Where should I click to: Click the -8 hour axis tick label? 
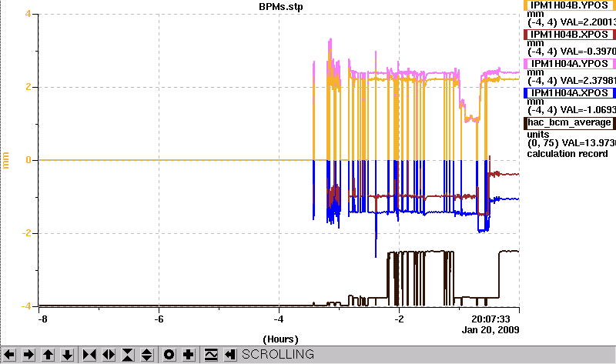[x=42, y=319]
